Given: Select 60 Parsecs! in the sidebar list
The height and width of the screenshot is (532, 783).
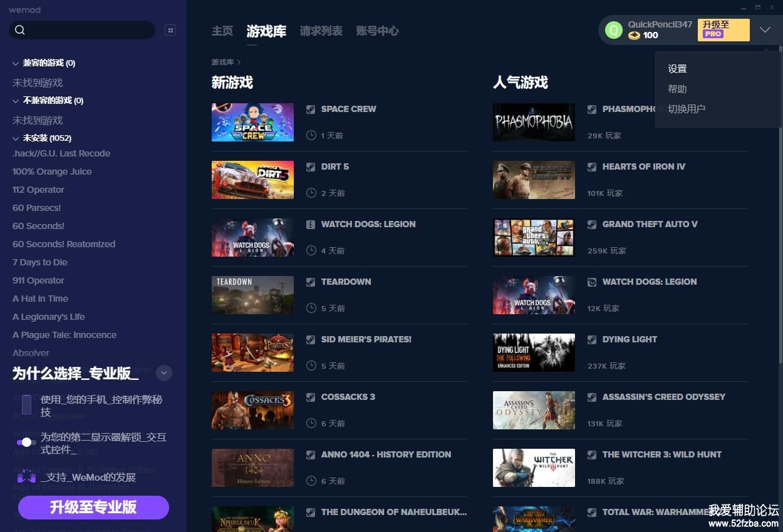Looking at the screenshot, I should click(37, 208).
